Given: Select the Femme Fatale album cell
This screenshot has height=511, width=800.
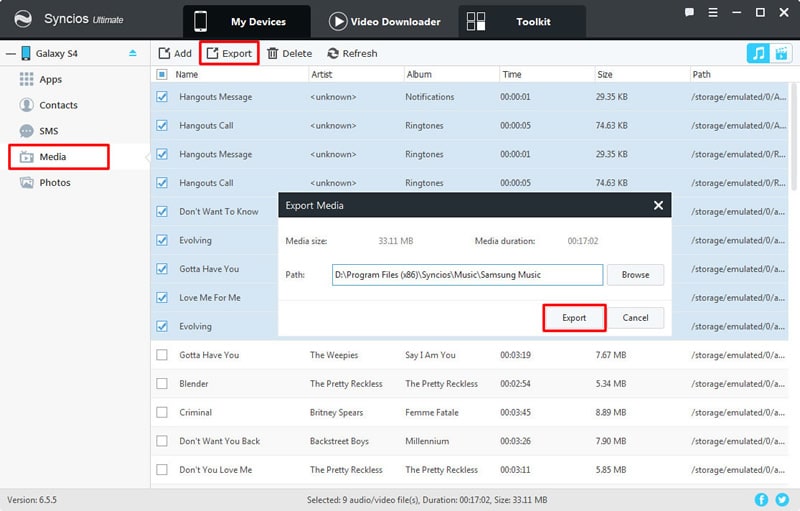Looking at the screenshot, I should [x=432, y=412].
